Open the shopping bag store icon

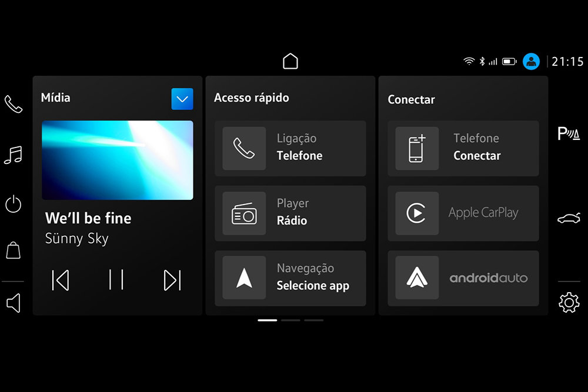[x=13, y=250]
